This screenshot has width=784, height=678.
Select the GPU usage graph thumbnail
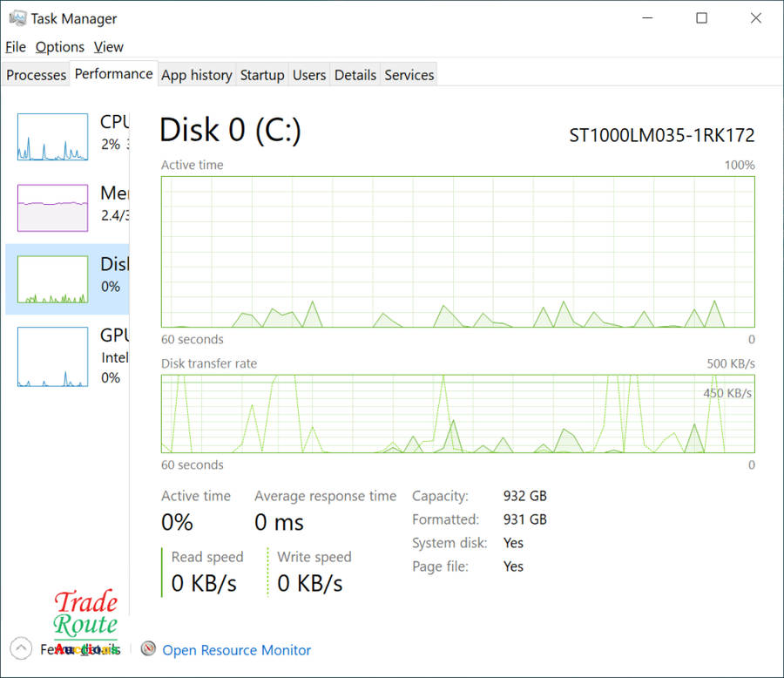pyautogui.click(x=52, y=356)
